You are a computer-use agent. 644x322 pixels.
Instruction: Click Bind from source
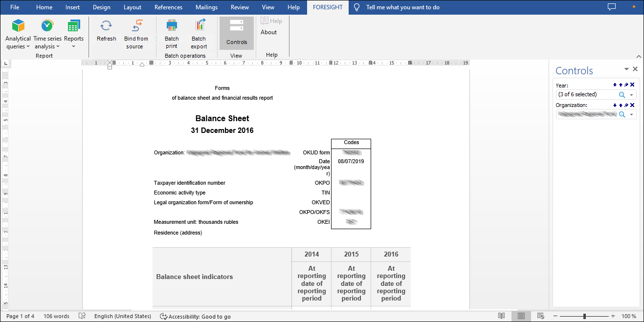click(x=135, y=34)
